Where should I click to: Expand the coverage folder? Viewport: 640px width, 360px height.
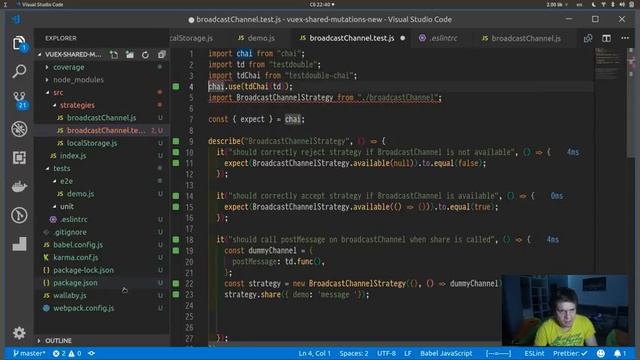pos(69,67)
